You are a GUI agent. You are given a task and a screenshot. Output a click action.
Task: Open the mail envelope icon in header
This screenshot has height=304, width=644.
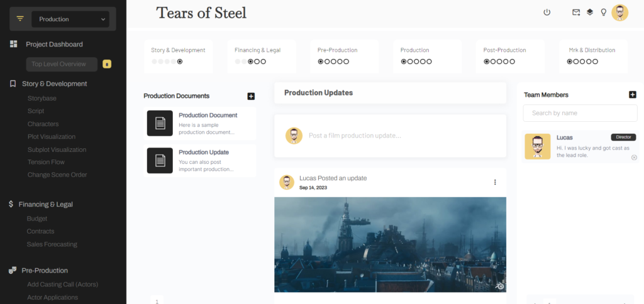click(576, 13)
